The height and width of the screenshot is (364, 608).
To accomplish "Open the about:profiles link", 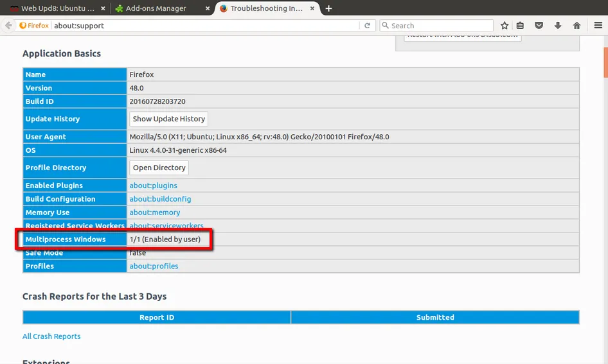I will pos(154,266).
